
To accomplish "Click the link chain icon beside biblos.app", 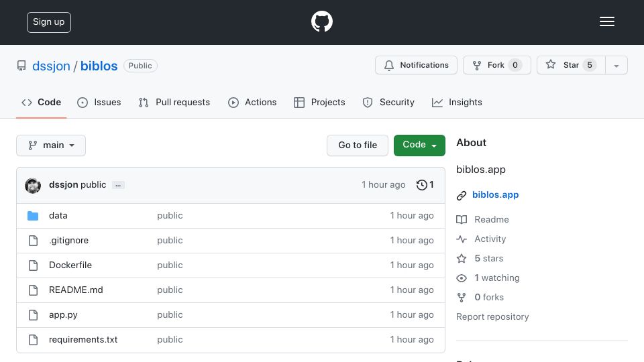I will [462, 196].
